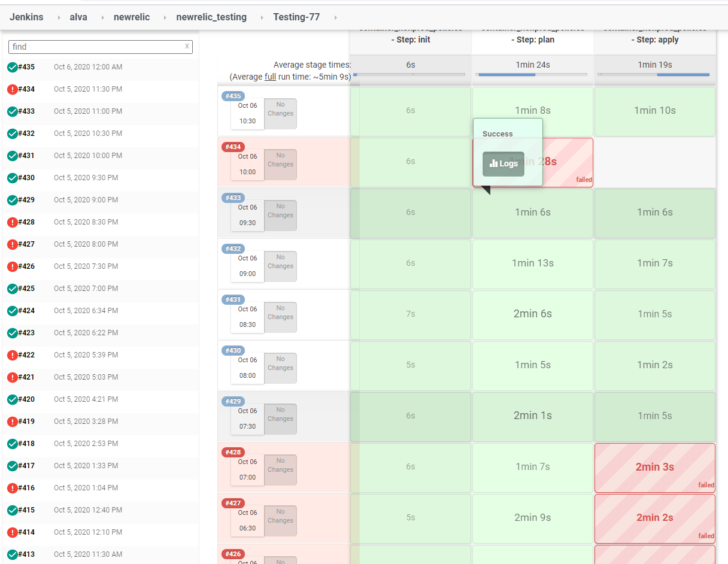Viewport: 728px width, 564px height.
Task: Select the Step: init column header
Action: tap(411, 40)
